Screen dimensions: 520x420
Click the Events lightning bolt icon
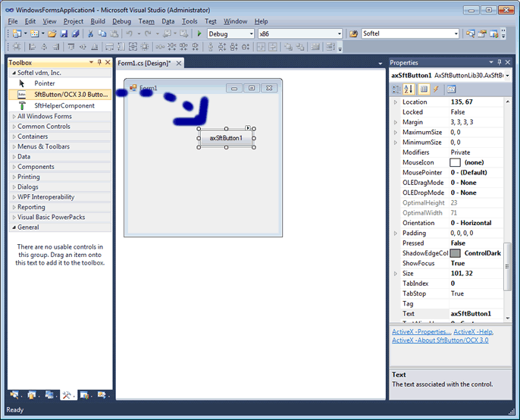pyautogui.click(x=437, y=89)
